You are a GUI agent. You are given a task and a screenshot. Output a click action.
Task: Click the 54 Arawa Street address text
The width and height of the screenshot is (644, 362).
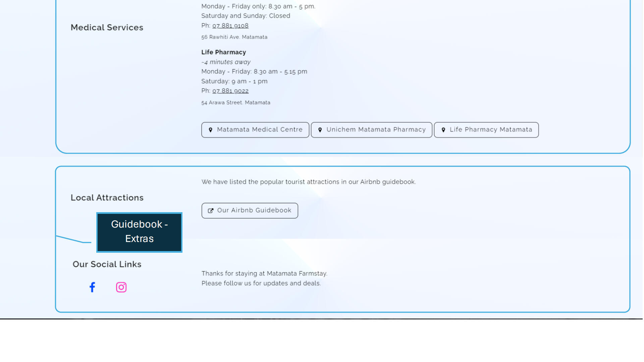coord(236,103)
